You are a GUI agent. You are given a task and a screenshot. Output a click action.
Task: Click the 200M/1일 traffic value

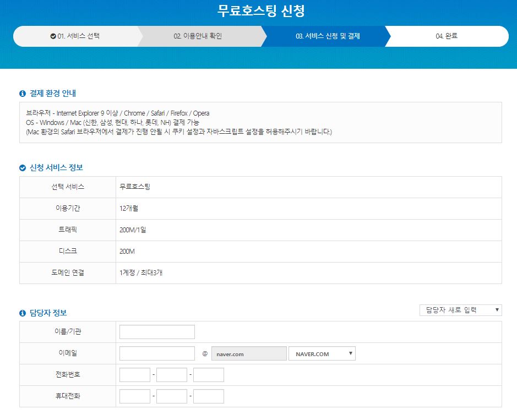click(x=133, y=230)
